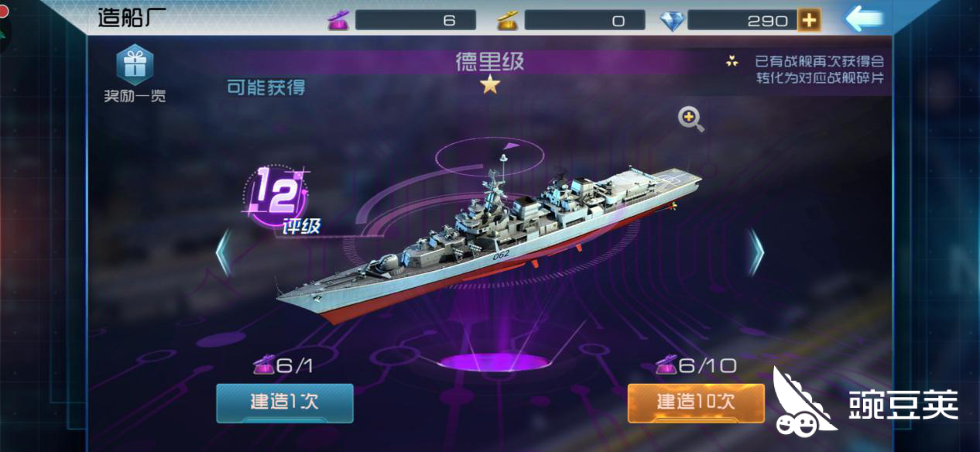
Task: Tap the purple build token icon in top bar
Action: 339,20
